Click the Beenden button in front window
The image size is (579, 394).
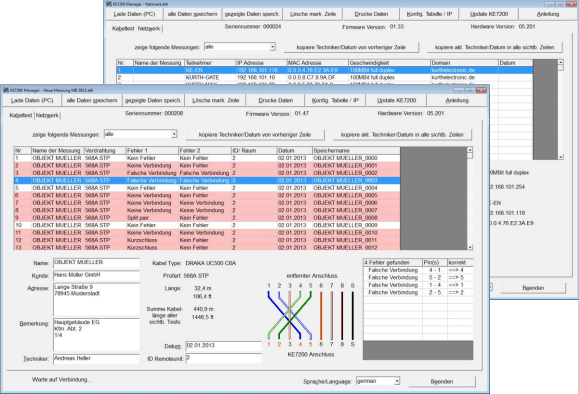(x=442, y=381)
